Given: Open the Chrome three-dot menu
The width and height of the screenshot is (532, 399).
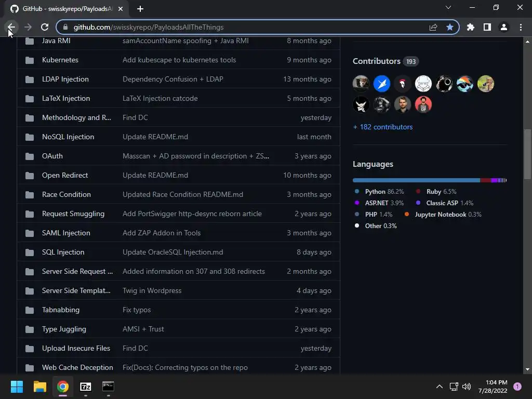Looking at the screenshot, I should pyautogui.click(x=521, y=27).
